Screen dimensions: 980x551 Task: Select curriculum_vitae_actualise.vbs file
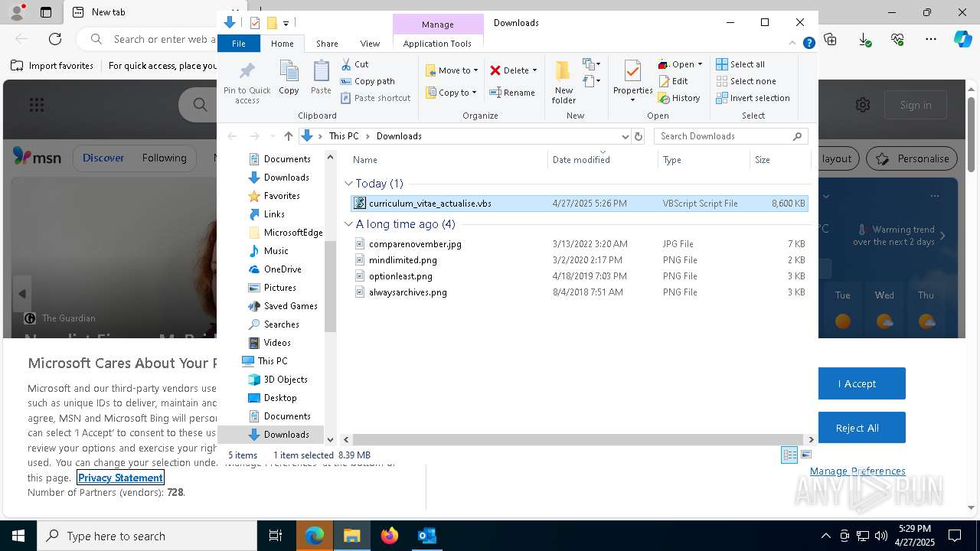pyautogui.click(x=579, y=204)
